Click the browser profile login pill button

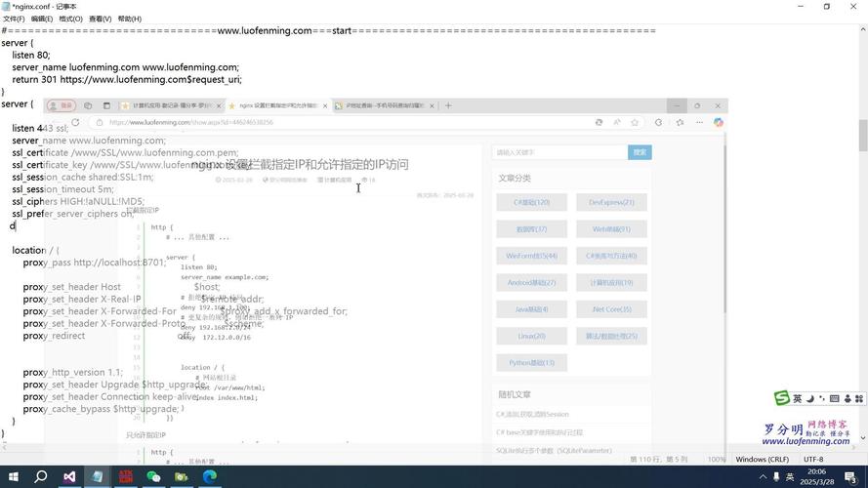click(62, 105)
